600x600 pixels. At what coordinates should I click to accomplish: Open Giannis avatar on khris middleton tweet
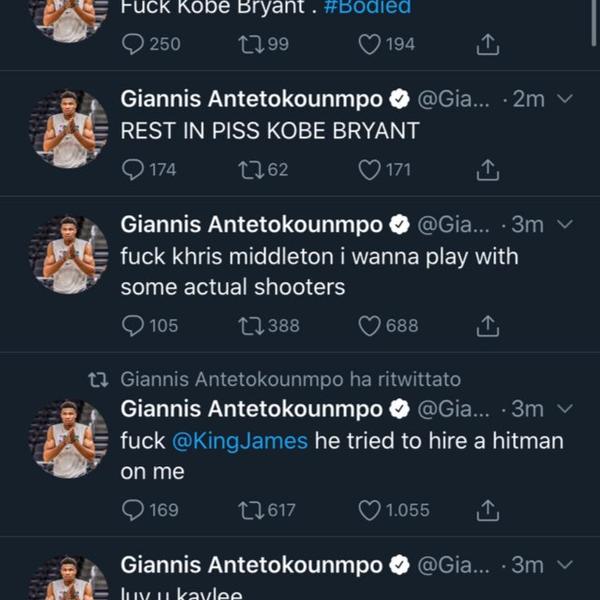[x=69, y=255]
